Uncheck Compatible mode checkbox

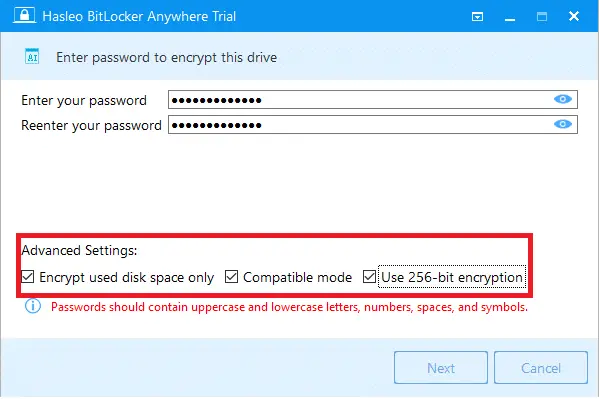[x=232, y=277]
